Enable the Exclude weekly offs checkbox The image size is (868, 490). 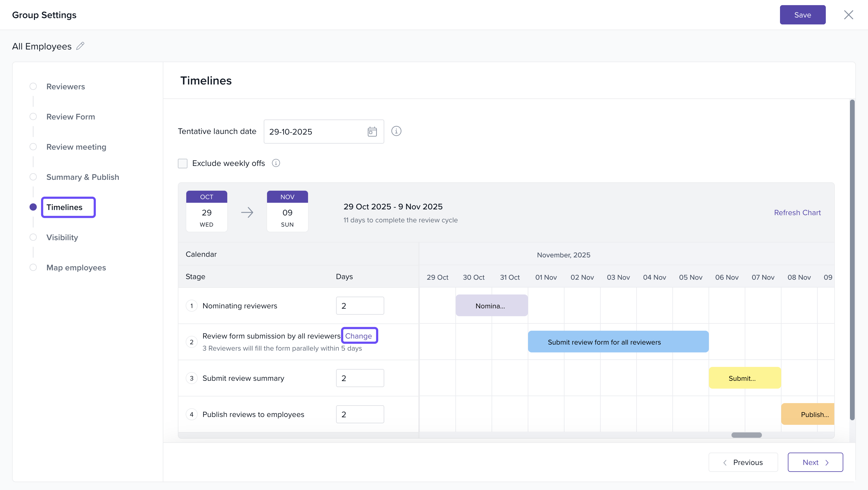click(183, 164)
